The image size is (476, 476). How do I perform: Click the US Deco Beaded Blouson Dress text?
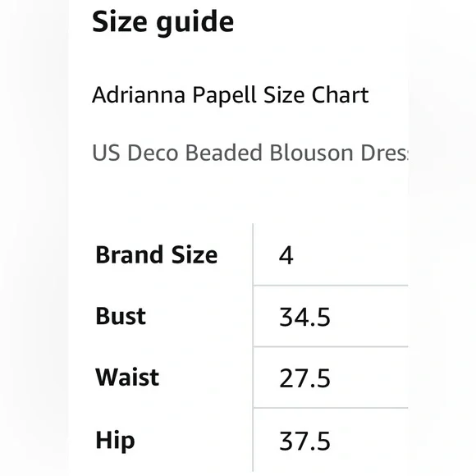(x=249, y=152)
